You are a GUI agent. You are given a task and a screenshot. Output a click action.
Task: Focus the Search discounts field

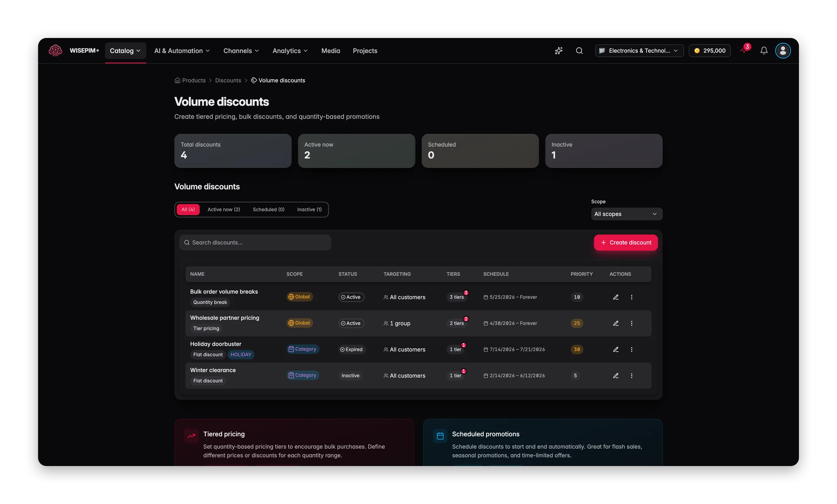click(x=255, y=242)
